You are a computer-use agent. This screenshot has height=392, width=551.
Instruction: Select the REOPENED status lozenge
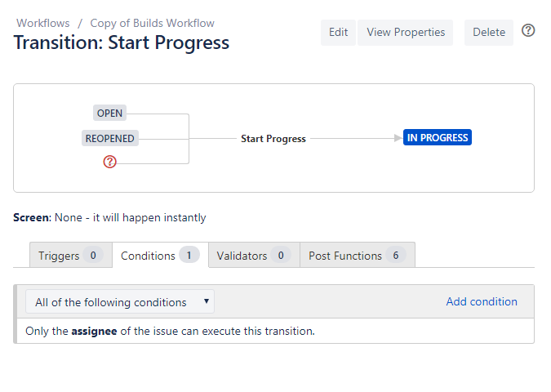[110, 139]
